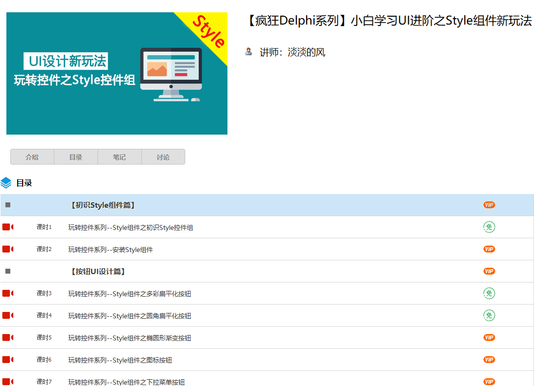
Task: Click the VIP badge on 初识Style组件篇 row
Action: click(489, 205)
